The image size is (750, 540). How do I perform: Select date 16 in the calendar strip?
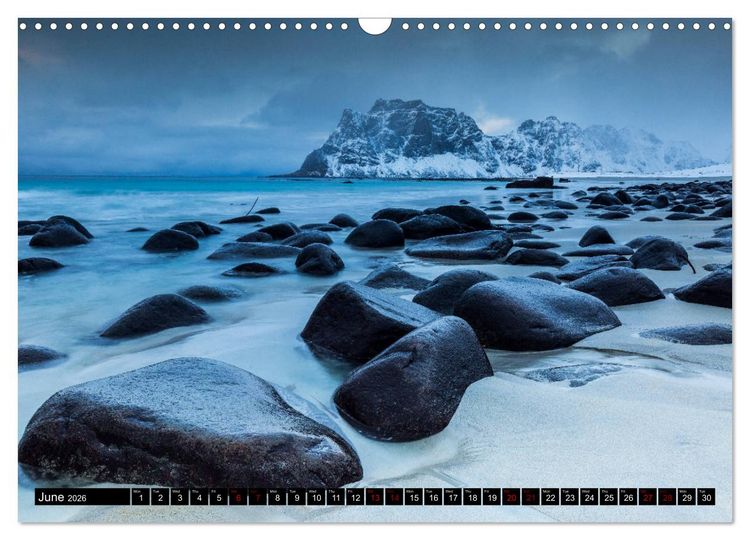pyautogui.click(x=433, y=496)
